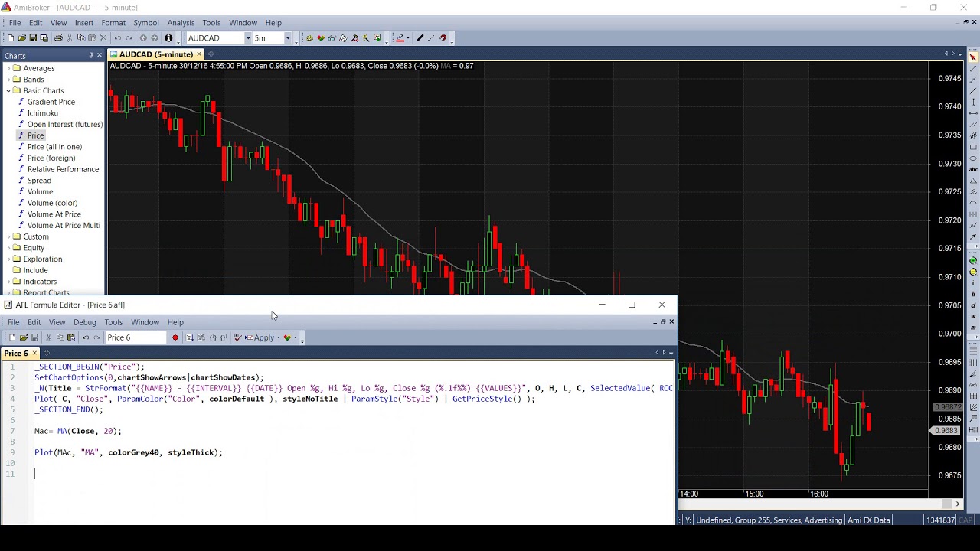The width and height of the screenshot is (980, 551).
Task: Select Gradient Price in the Charts tree
Action: click(51, 102)
